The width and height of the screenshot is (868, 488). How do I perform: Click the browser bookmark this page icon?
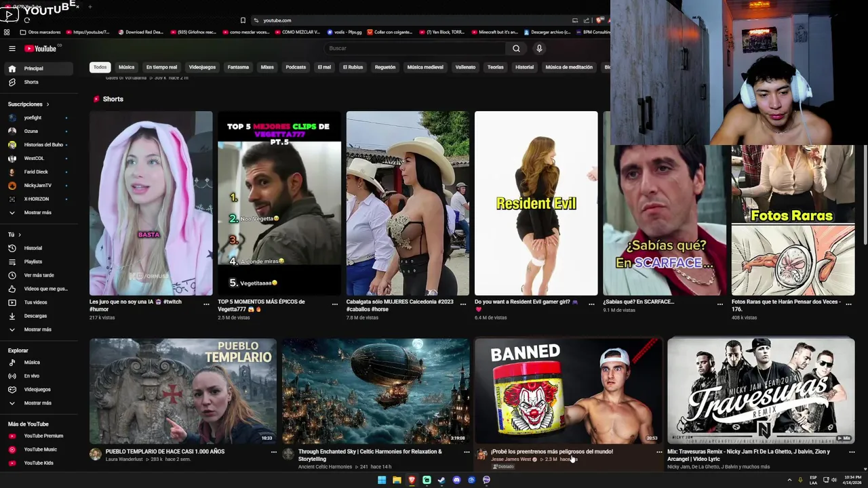pyautogui.click(x=243, y=20)
